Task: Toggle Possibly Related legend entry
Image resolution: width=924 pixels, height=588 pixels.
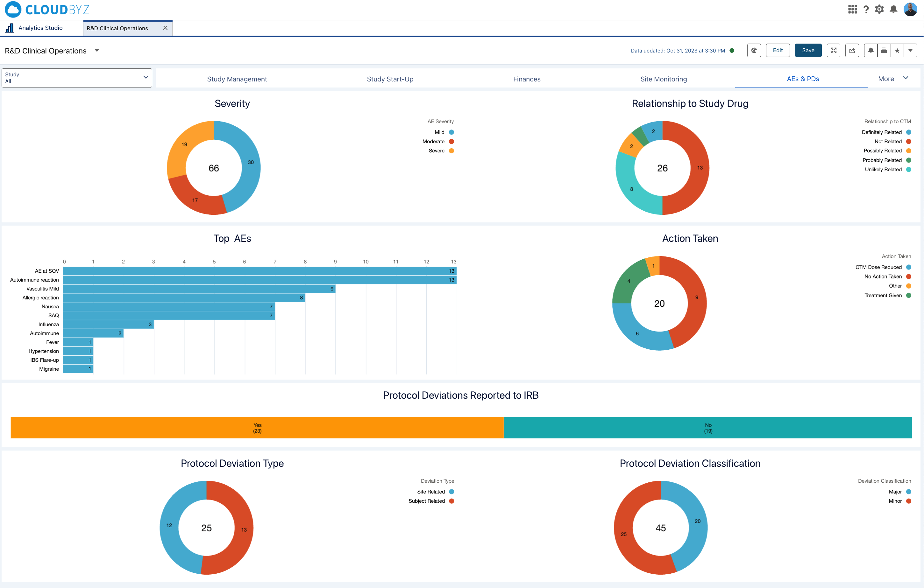Action: point(887,151)
